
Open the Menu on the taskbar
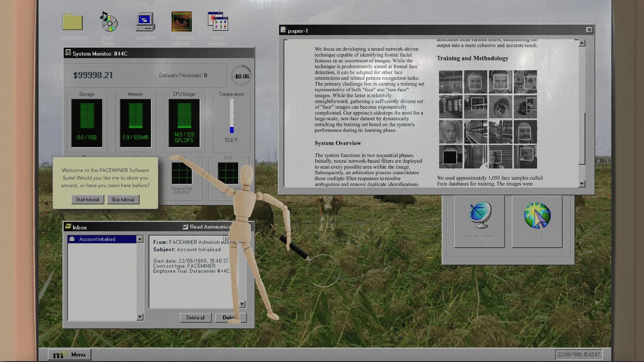(x=69, y=354)
